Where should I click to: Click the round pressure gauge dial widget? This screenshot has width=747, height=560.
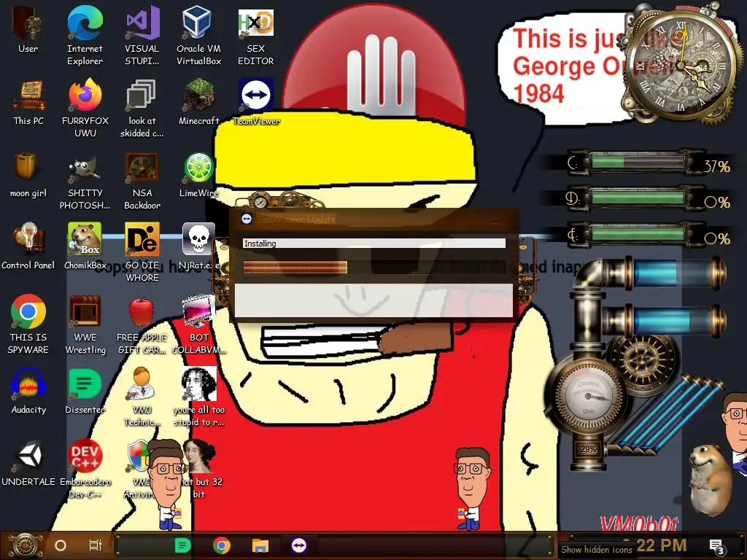click(x=589, y=396)
